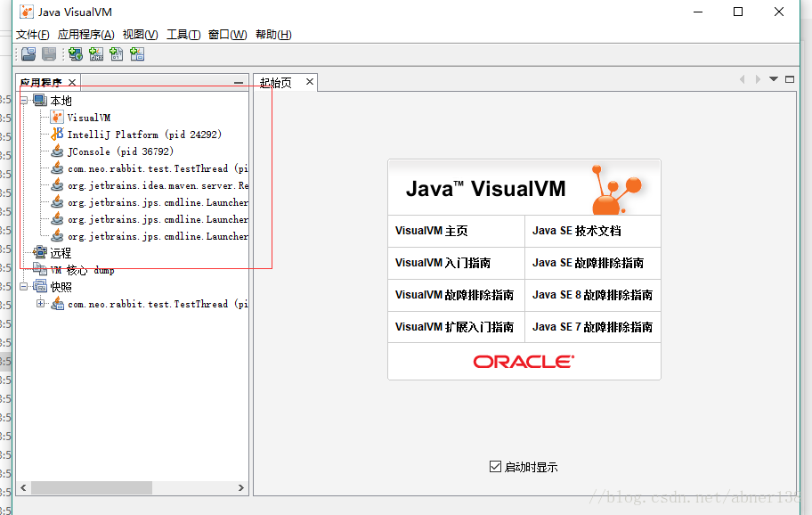Image resolution: width=812 pixels, height=515 pixels.
Task: Select com.neo.rabbit.test.TestThread under 快照
Action: [158, 304]
